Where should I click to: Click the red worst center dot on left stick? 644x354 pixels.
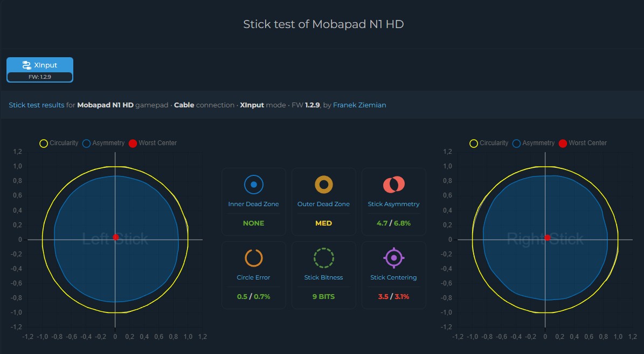(116, 237)
